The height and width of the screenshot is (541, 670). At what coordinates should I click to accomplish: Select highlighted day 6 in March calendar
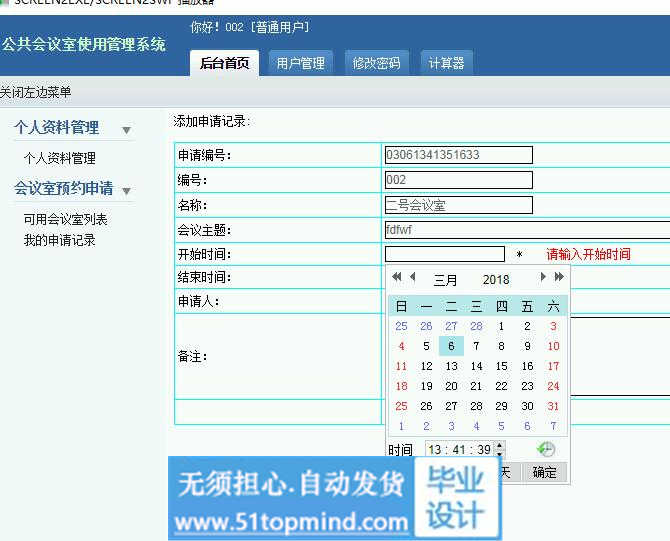tap(451, 346)
